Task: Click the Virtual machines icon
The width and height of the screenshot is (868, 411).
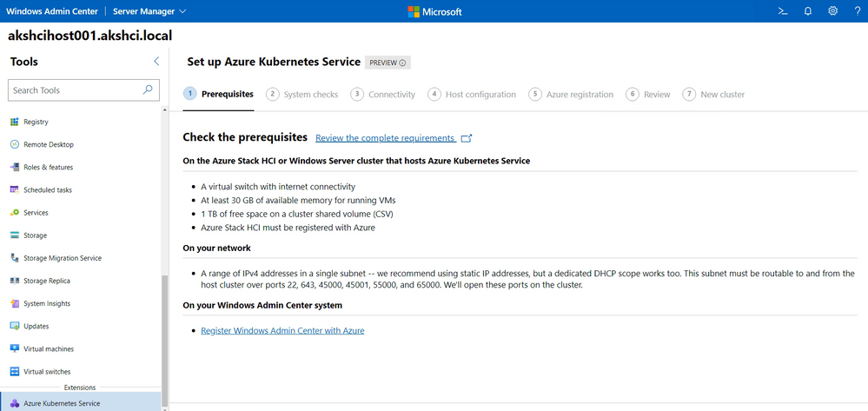Action: [x=15, y=349]
